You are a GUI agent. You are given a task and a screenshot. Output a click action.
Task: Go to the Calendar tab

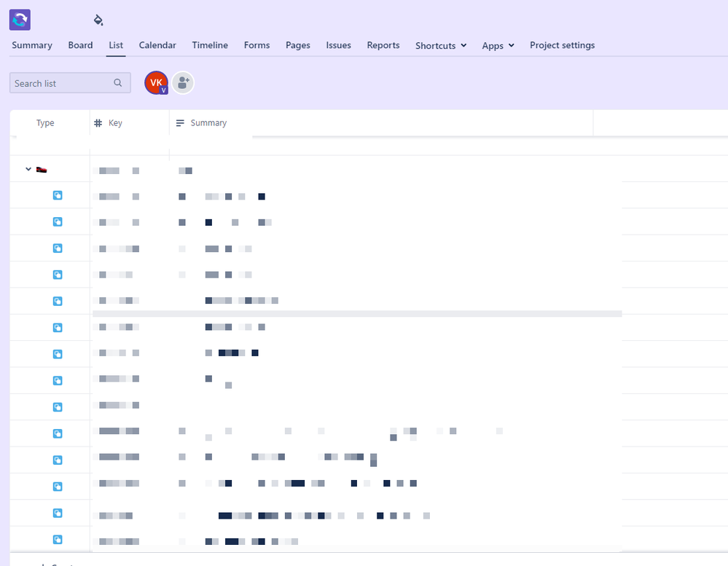point(157,45)
